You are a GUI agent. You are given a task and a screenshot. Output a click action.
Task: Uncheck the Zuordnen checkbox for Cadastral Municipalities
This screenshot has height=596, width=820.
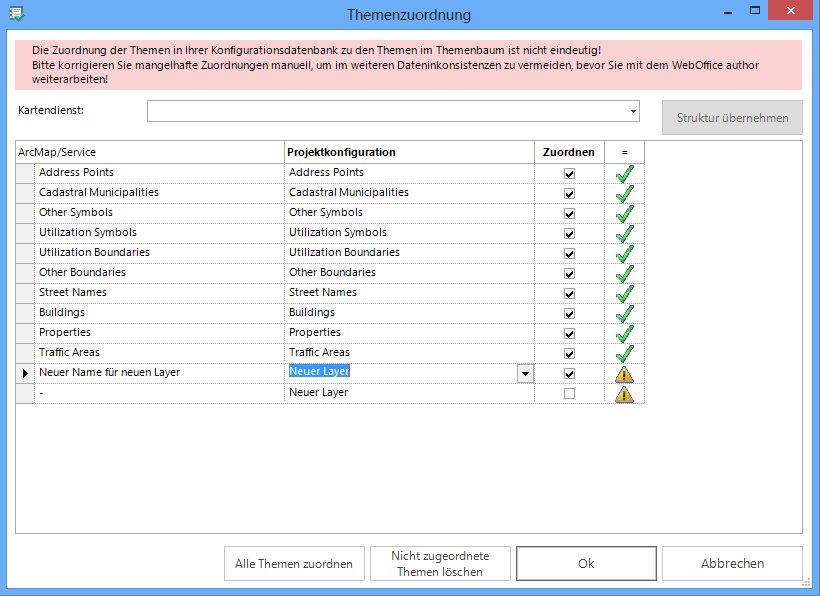click(570, 193)
